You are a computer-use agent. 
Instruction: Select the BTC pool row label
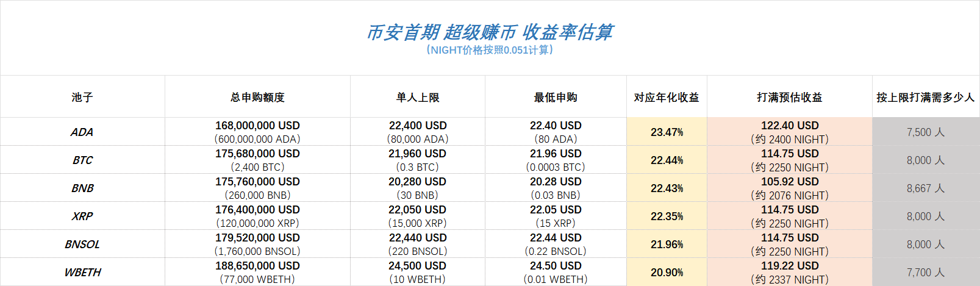click(x=82, y=160)
